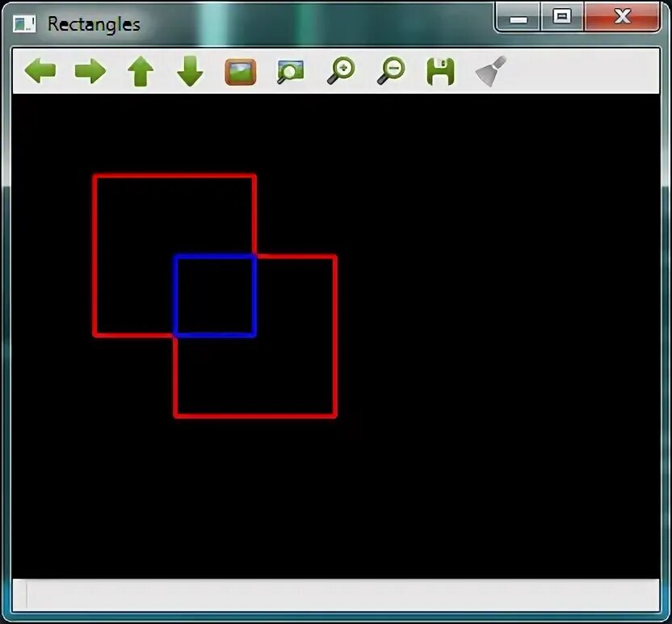Pan the image left with the left arrow
This screenshot has width=672, height=624.
pos(40,71)
